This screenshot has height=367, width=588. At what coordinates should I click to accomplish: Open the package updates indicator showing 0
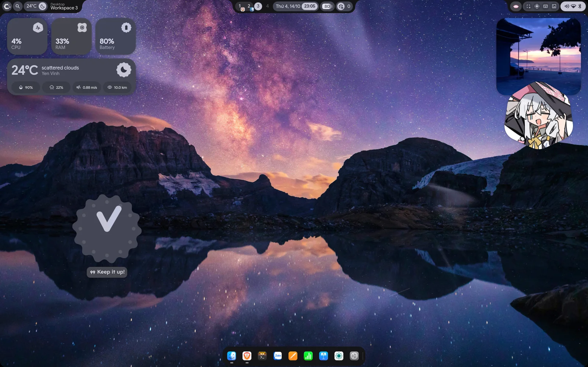tap(344, 6)
